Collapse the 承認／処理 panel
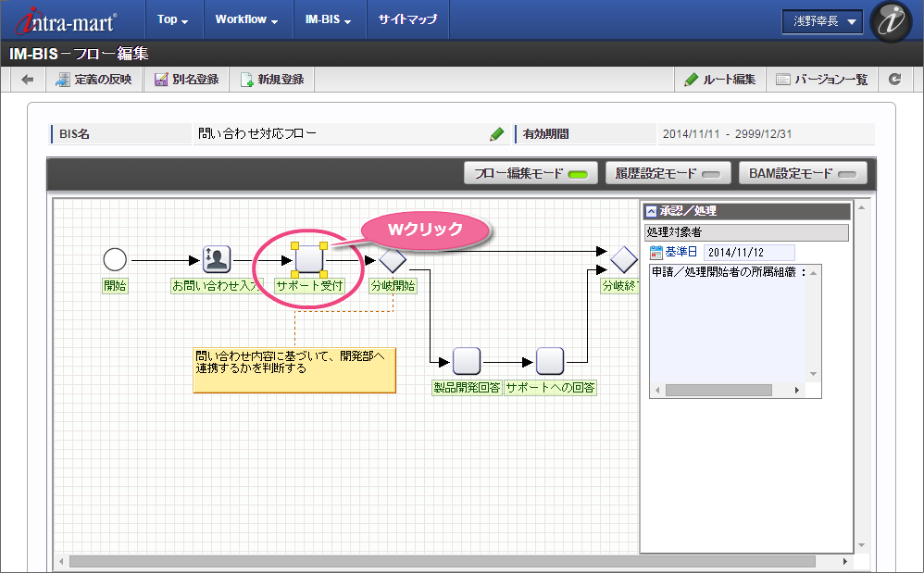924x573 pixels. pos(651,211)
